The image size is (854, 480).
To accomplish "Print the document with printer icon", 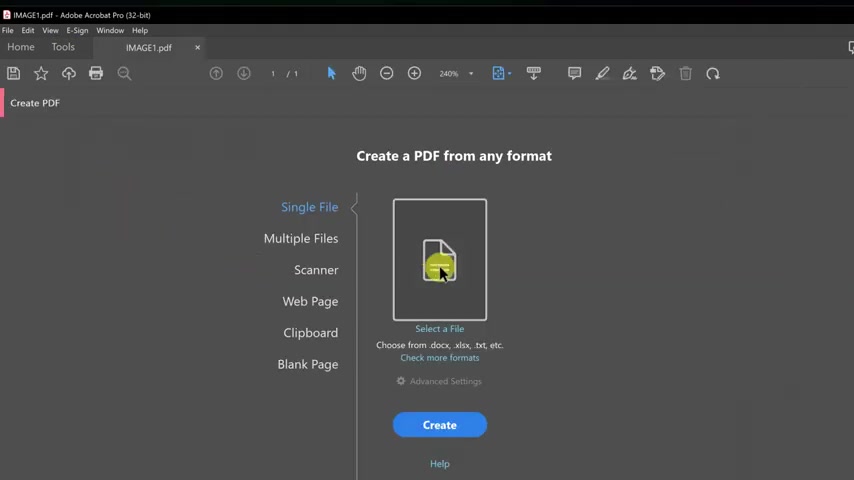I will tap(96, 74).
